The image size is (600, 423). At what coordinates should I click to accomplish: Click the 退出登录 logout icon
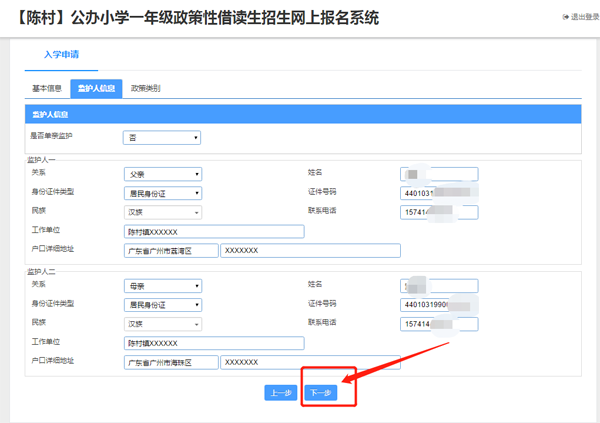click(565, 18)
